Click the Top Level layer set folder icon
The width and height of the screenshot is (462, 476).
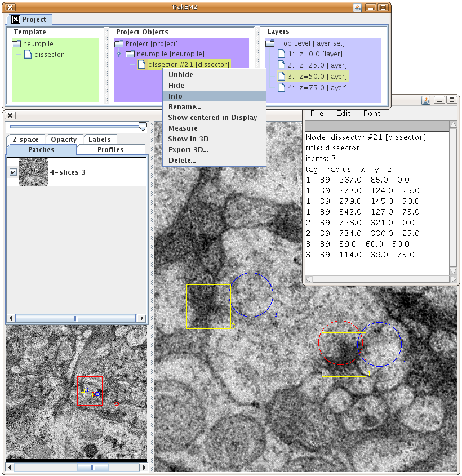271,43
